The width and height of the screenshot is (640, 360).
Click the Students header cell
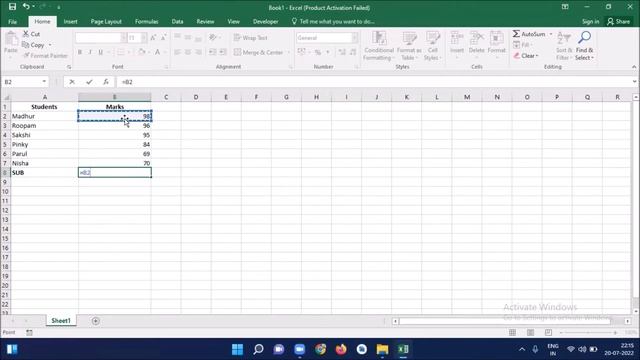point(44,107)
